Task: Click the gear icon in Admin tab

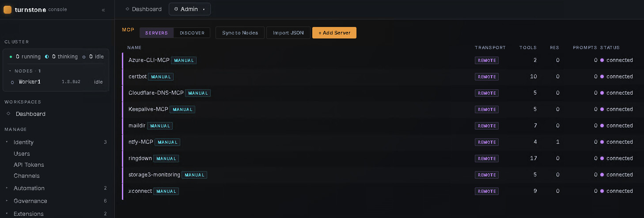Action: tap(176, 9)
